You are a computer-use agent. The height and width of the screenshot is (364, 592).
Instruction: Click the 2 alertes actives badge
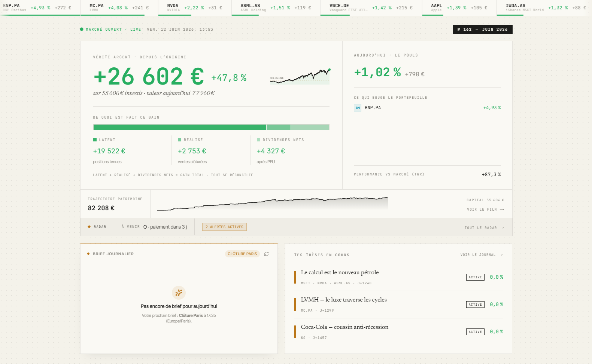pyautogui.click(x=224, y=227)
